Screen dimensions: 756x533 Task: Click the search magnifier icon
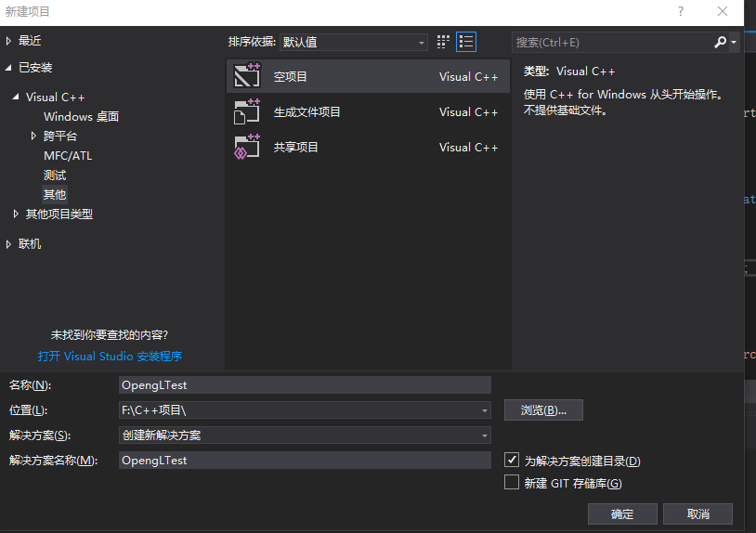[x=720, y=43]
